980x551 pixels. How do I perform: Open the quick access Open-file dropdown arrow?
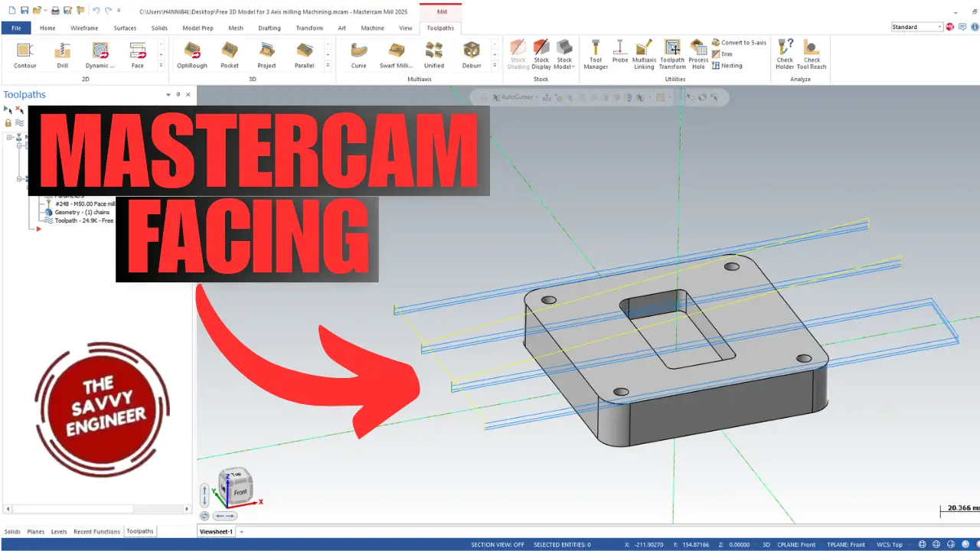coord(46,11)
